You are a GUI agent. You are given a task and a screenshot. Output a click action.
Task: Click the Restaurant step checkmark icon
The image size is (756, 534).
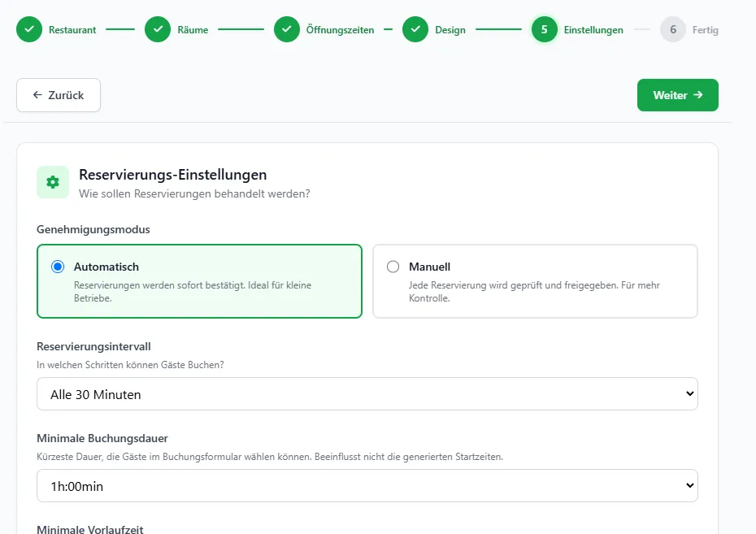point(29,29)
